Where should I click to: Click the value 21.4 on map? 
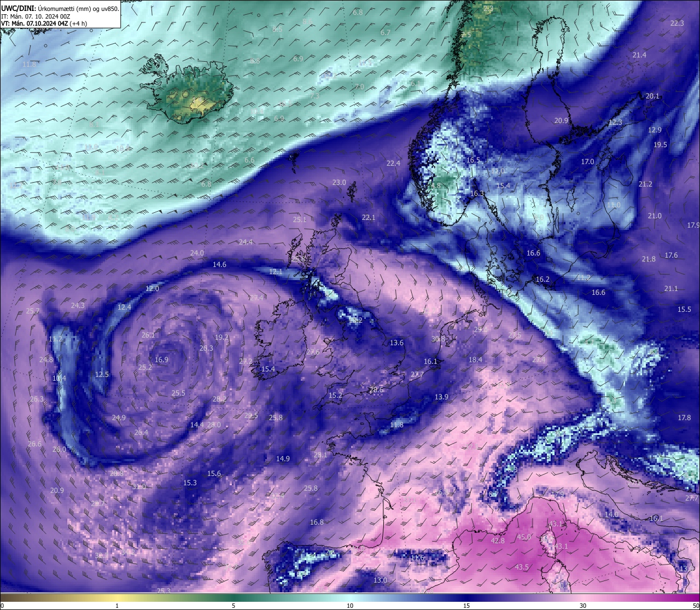639,55
